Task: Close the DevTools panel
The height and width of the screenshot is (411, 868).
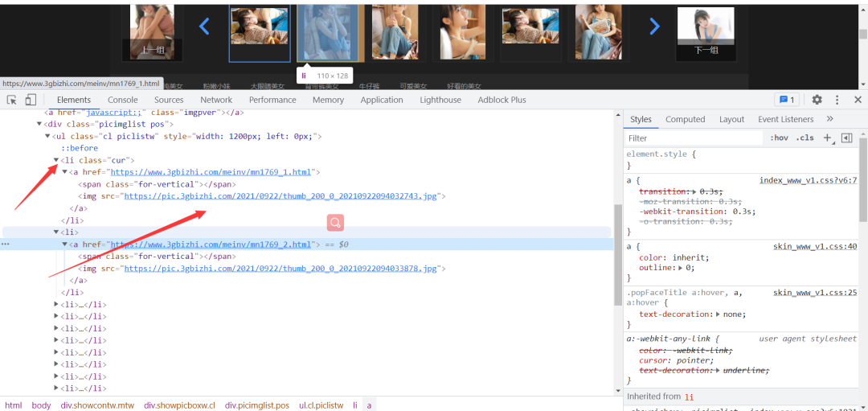Action: (858, 100)
